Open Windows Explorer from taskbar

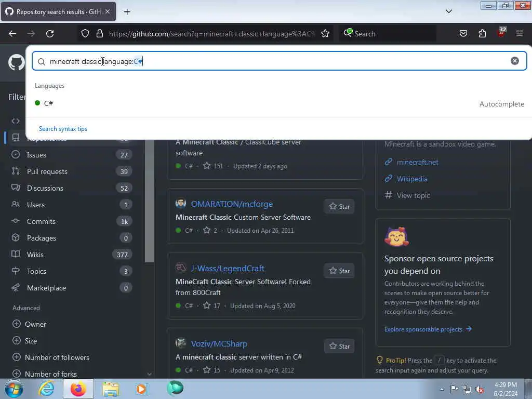point(111,389)
